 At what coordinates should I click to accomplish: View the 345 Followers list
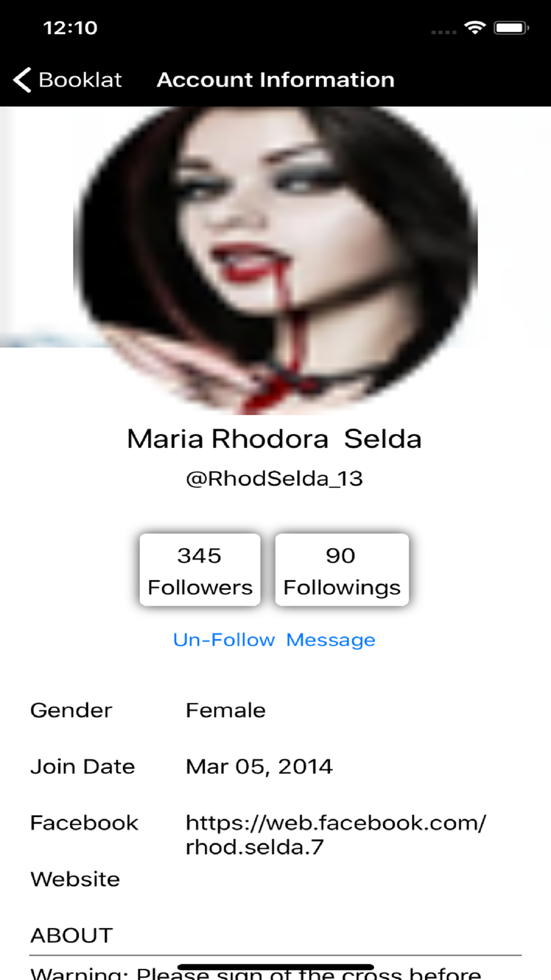(200, 570)
